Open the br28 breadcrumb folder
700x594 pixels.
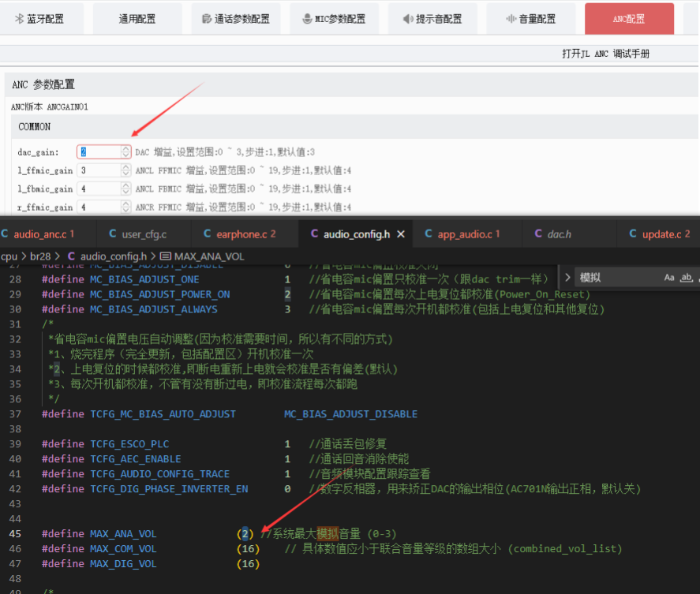[40, 256]
